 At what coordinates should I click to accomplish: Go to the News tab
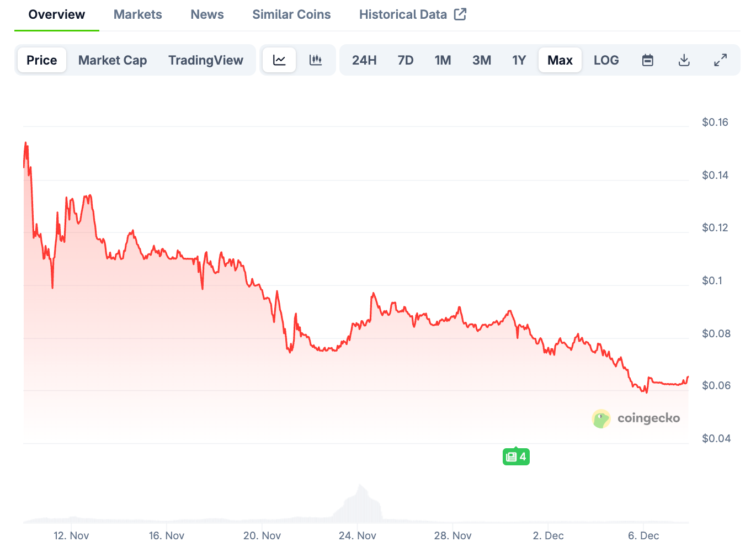tap(207, 14)
